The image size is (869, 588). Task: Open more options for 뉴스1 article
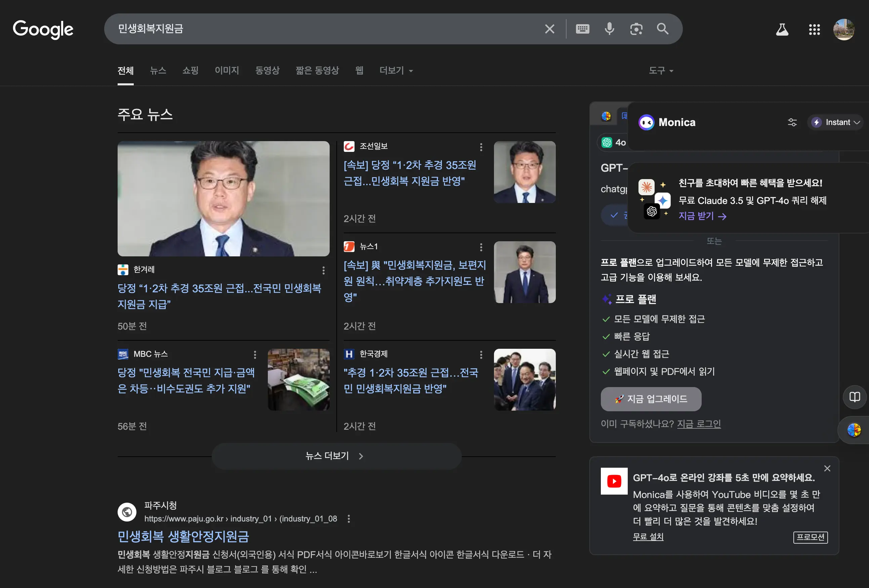tap(481, 247)
